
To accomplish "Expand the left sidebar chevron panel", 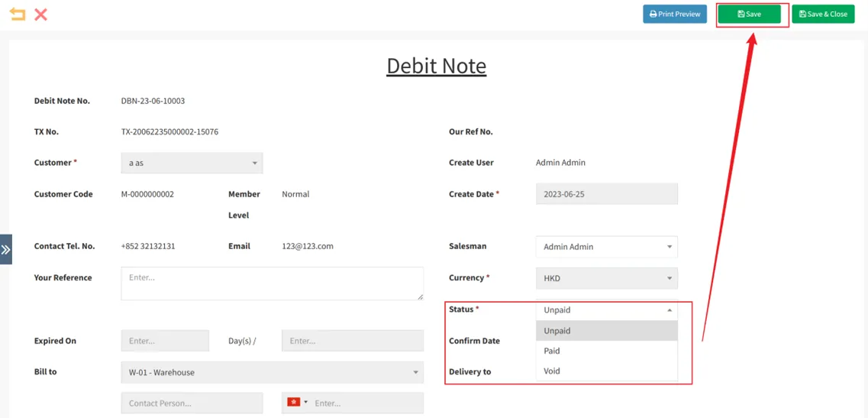I will pos(6,249).
